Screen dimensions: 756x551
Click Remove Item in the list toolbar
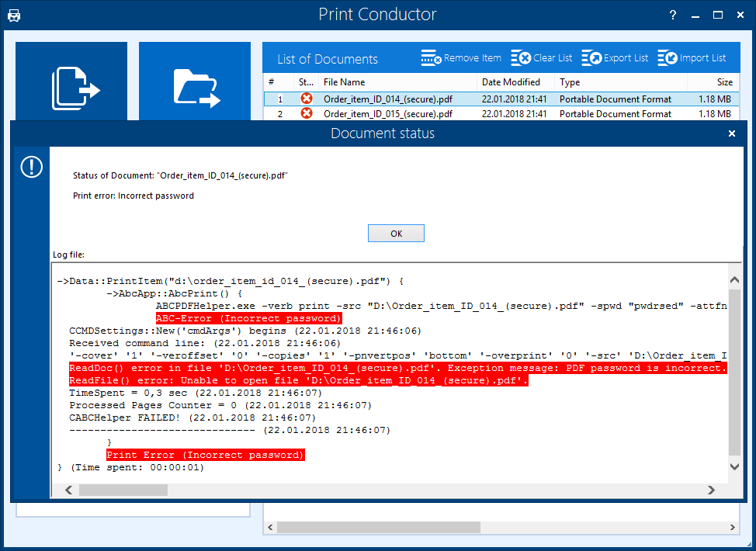(461, 58)
